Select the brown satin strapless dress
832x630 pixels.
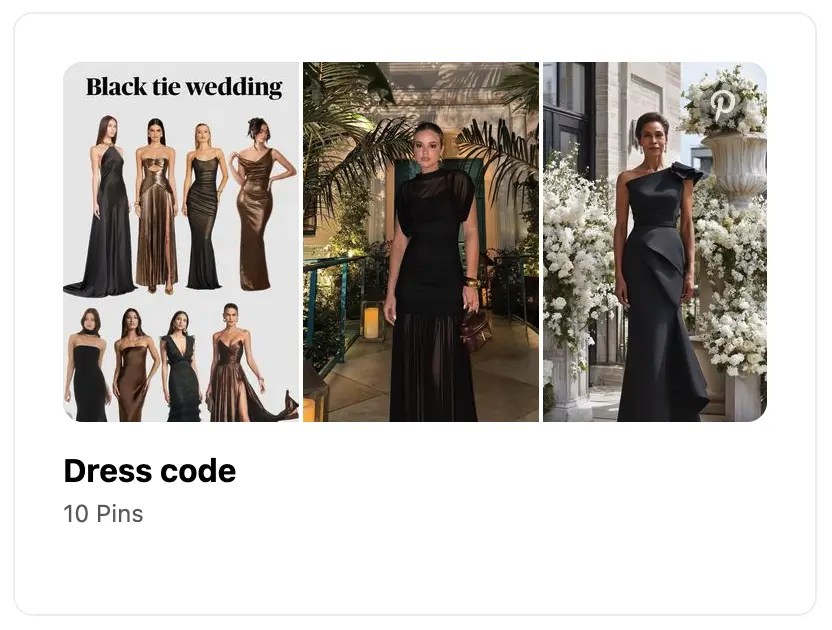coord(132,365)
